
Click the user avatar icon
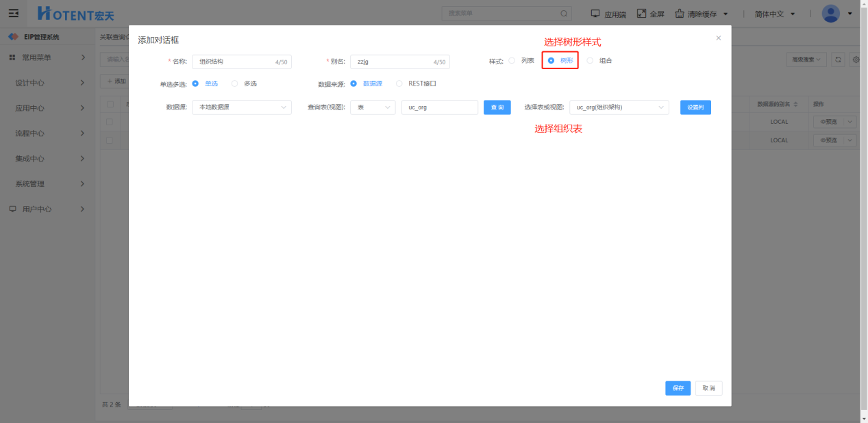point(830,14)
